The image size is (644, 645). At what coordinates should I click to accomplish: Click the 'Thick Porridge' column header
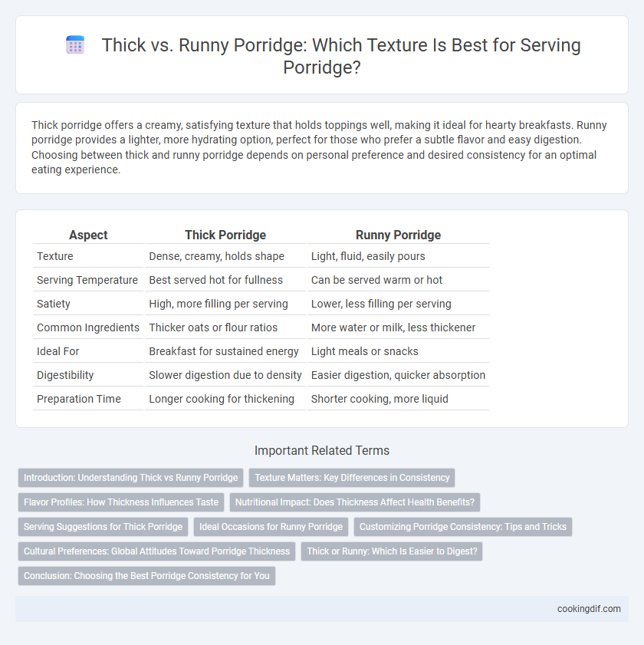coord(225,235)
